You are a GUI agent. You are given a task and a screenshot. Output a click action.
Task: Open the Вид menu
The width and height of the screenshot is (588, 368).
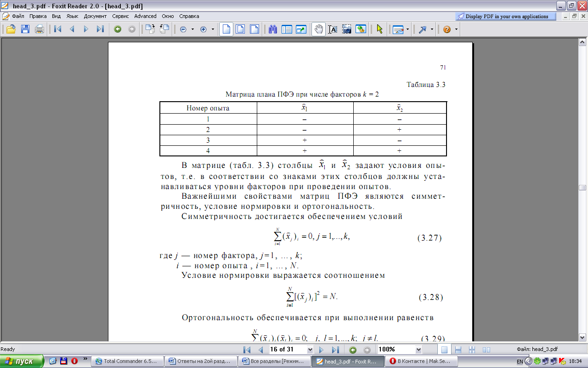tap(57, 16)
